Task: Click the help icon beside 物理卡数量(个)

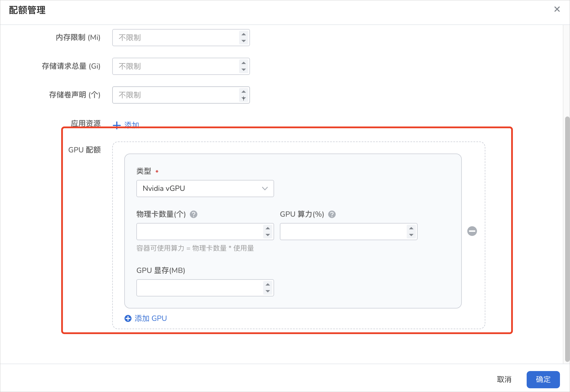Action: click(x=193, y=214)
